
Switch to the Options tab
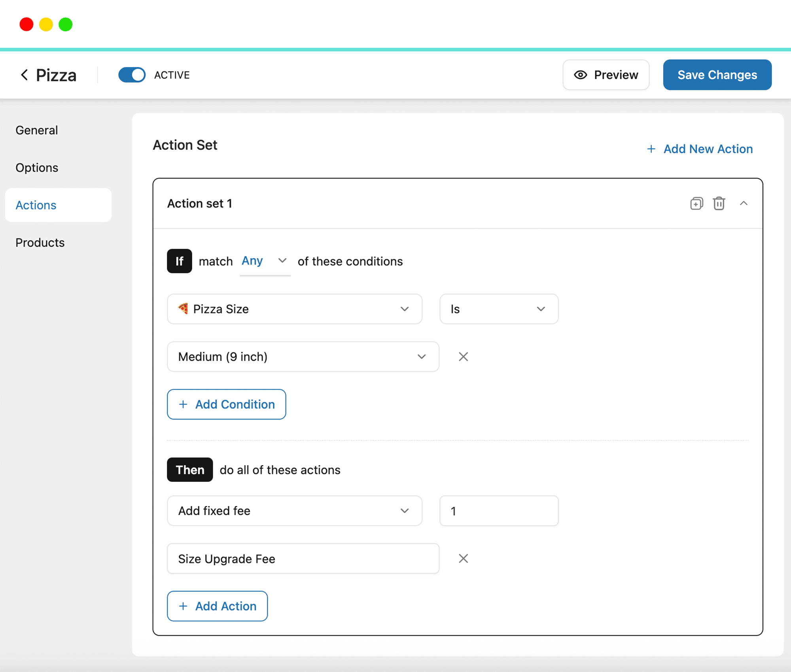click(x=37, y=168)
